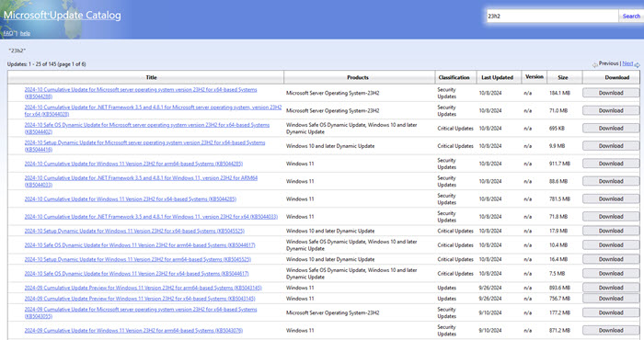Viewport: 644px width, 340px height.
Task: Open 2024-10 .NET Framework Windows 11 x64 link
Action: click(151, 216)
